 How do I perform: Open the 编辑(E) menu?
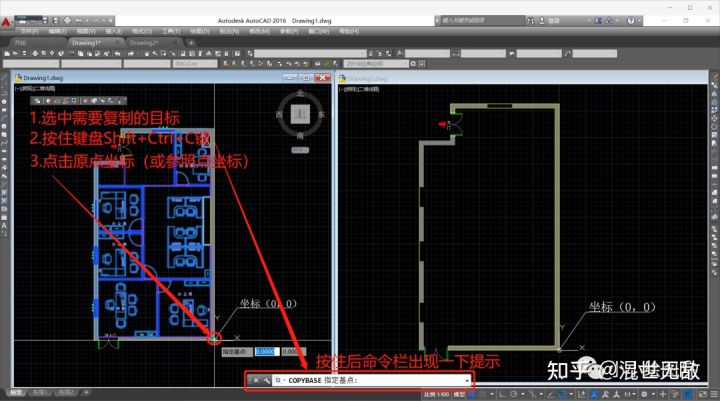click(x=58, y=31)
